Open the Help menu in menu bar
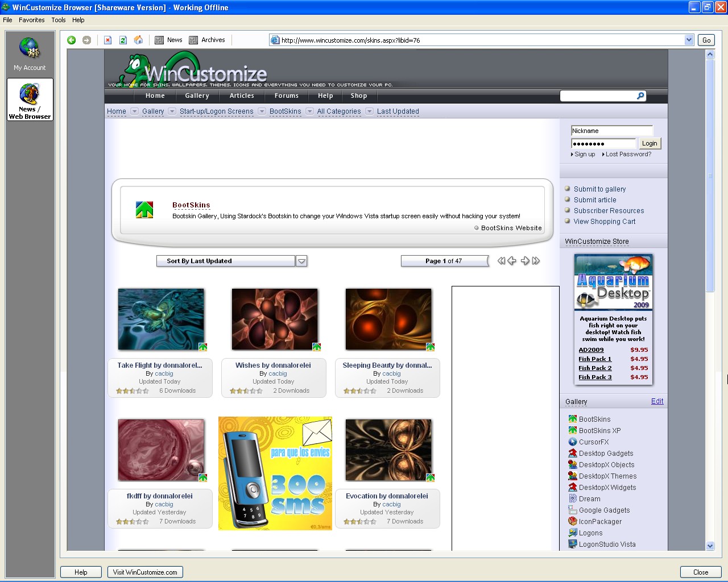Viewport: 728px width, 582px height. click(x=78, y=20)
